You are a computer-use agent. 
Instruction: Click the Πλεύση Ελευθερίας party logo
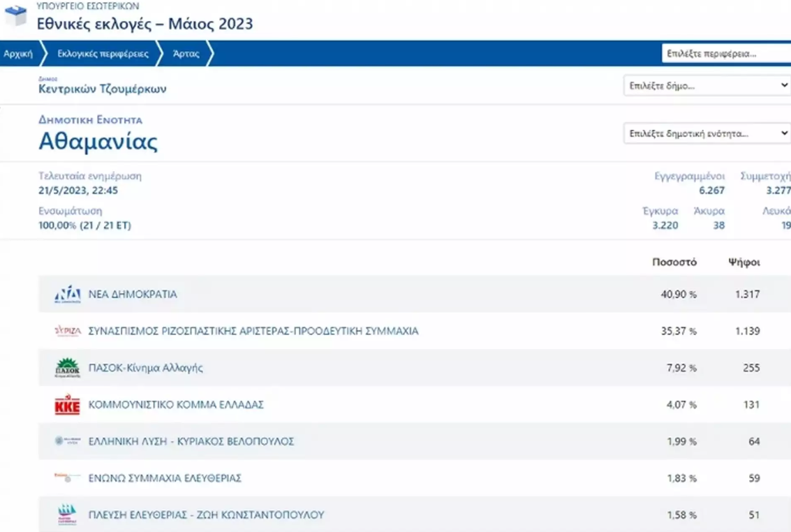click(x=68, y=515)
